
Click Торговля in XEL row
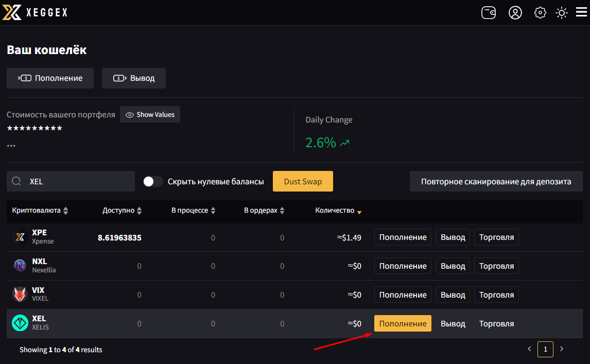(x=496, y=323)
